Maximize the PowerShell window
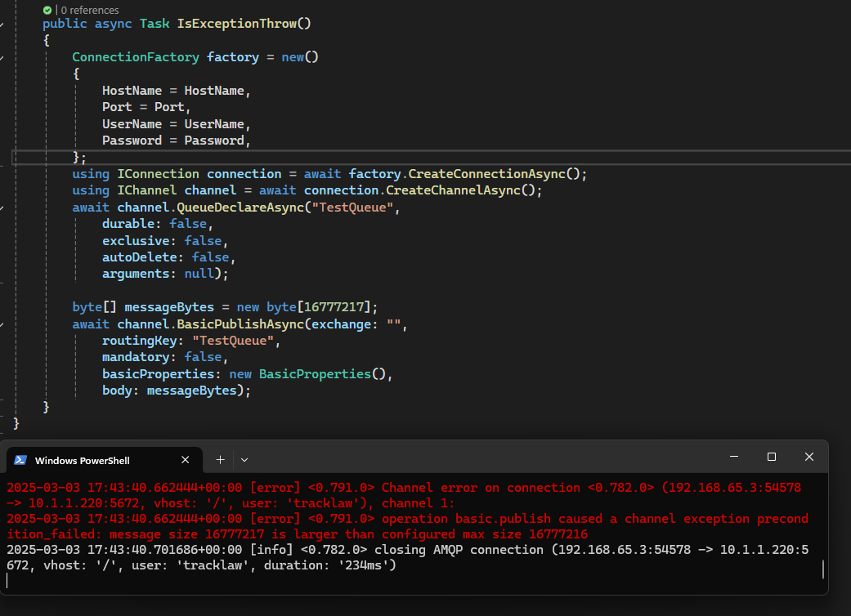Screen dimensions: 851x616 tap(771, 457)
